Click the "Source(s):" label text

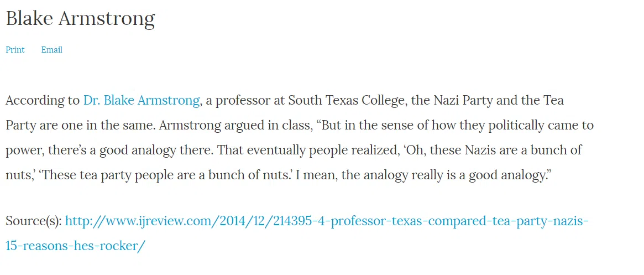[34, 221]
